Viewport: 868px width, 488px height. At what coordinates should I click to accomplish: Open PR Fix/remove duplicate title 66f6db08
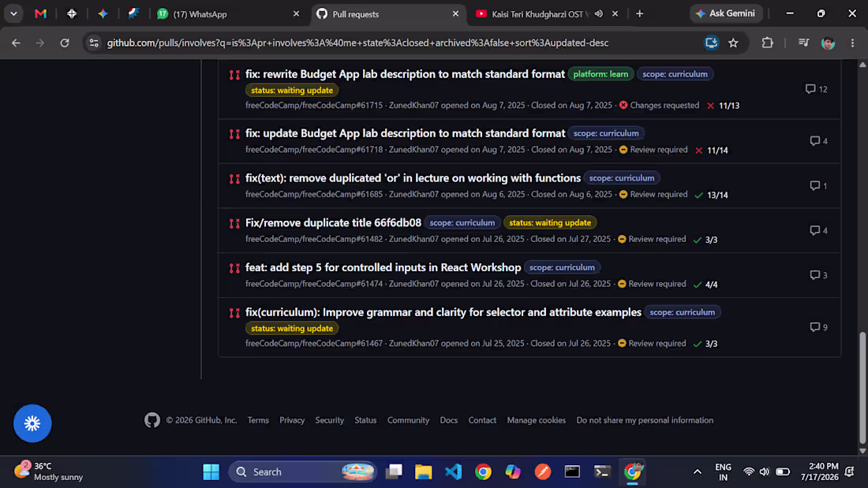[x=333, y=222]
